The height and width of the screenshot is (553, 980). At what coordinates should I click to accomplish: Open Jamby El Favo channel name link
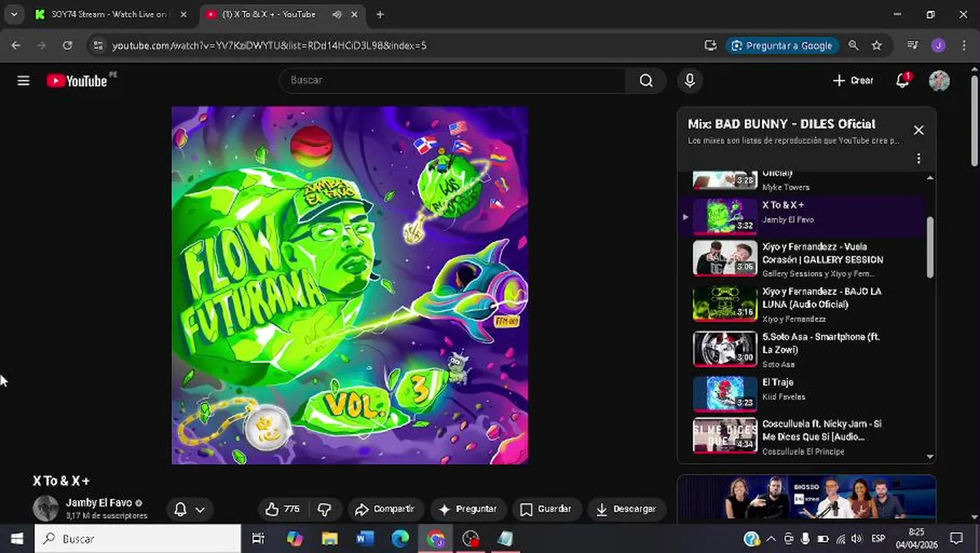[x=99, y=503]
